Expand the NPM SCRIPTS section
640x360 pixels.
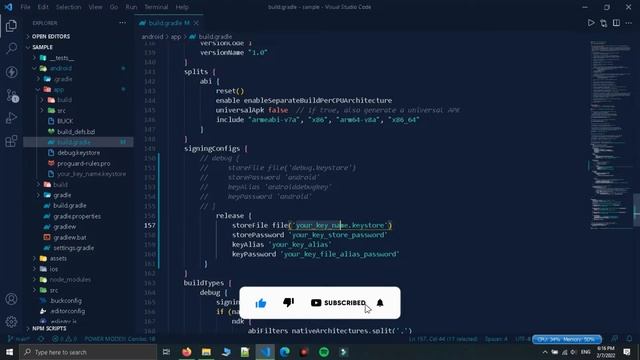(x=49, y=328)
